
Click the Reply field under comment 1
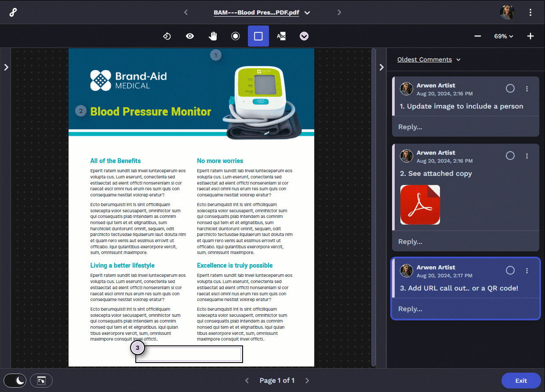(466, 127)
